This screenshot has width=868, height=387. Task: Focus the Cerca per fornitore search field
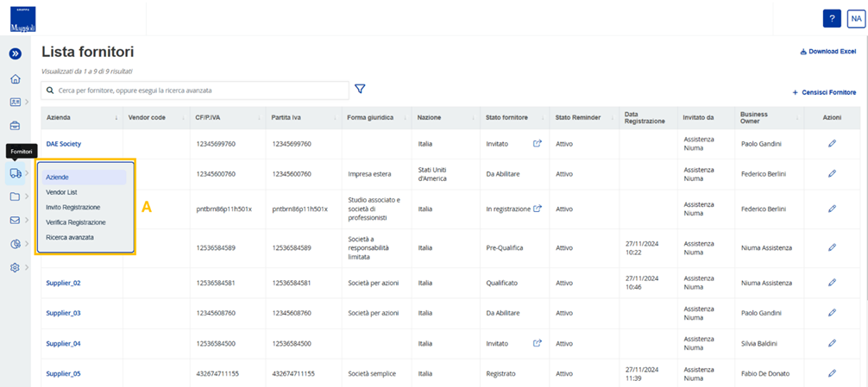pos(195,91)
